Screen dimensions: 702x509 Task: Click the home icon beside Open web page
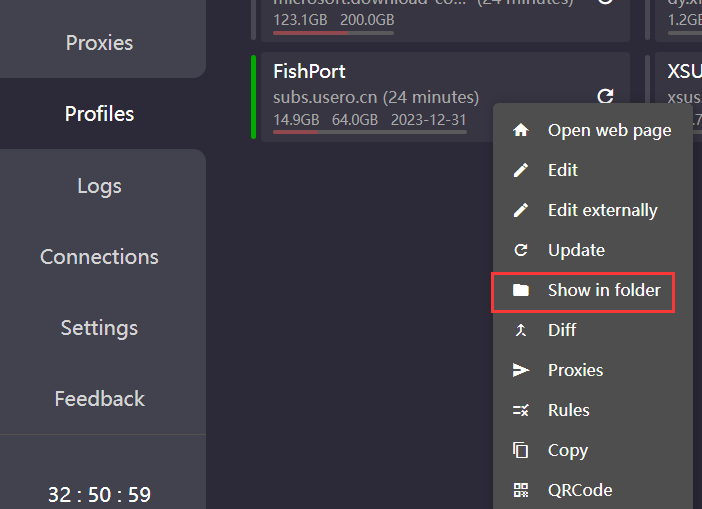(520, 130)
